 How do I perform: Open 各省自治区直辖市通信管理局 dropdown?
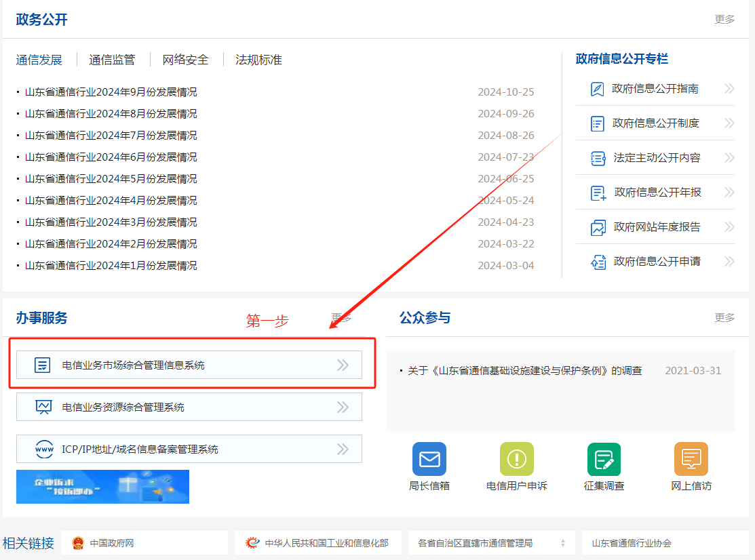pos(492,543)
